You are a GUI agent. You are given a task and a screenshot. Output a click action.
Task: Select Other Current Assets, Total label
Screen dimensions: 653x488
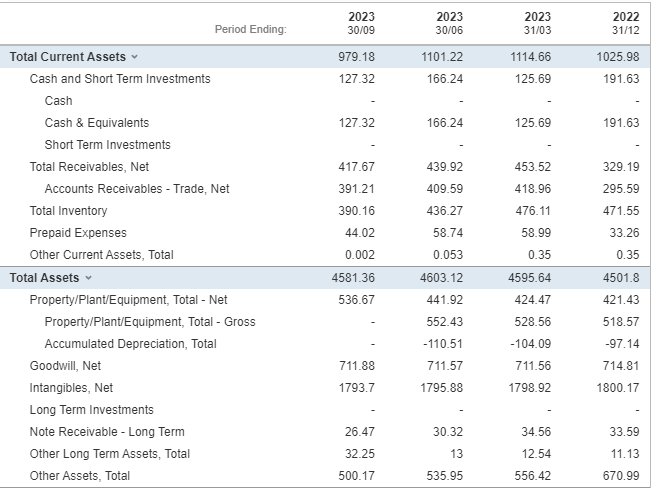pyautogui.click(x=102, y=255)
